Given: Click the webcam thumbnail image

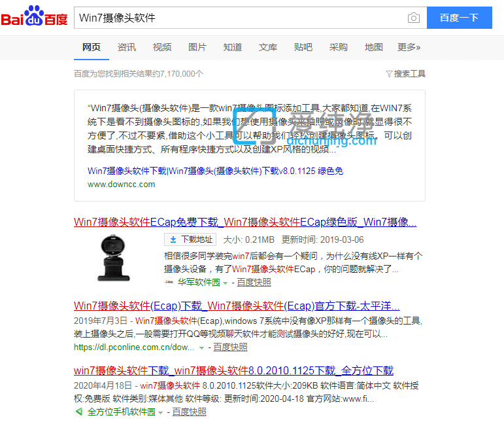Looking at the screenshot, I should tap(113, 258).
